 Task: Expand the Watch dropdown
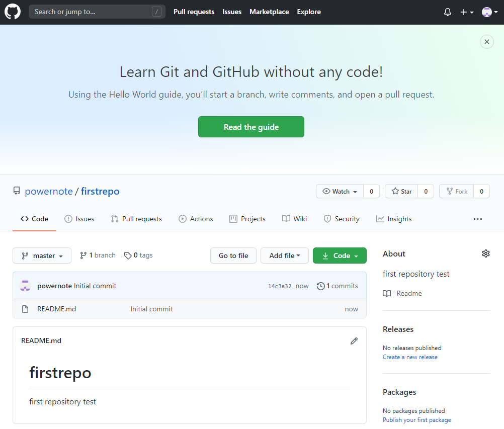[x=340, y=191]
